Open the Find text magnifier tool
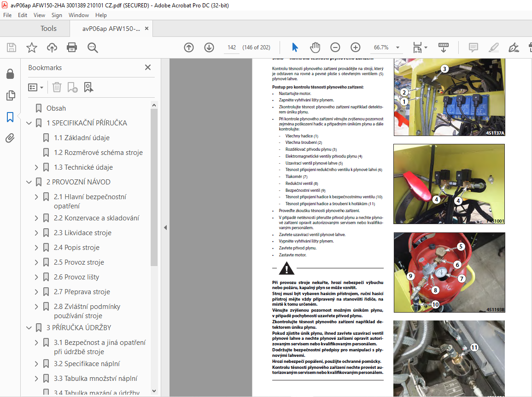532x397 pixels. click(93, 47)
